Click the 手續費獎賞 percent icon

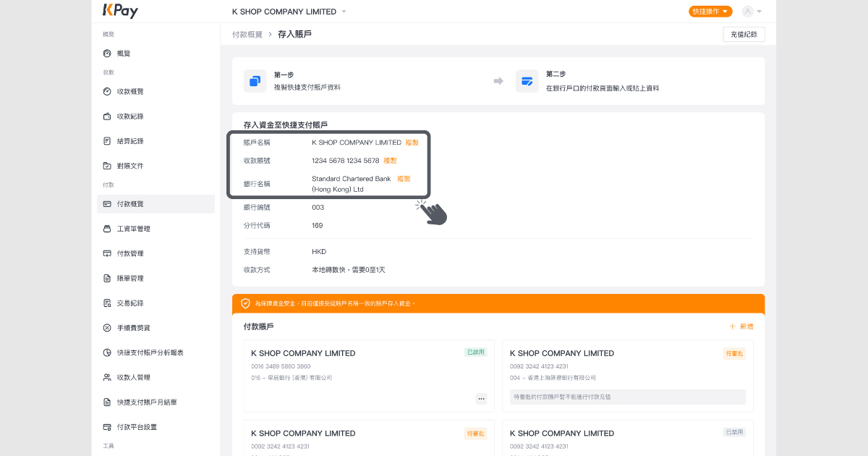107,328
